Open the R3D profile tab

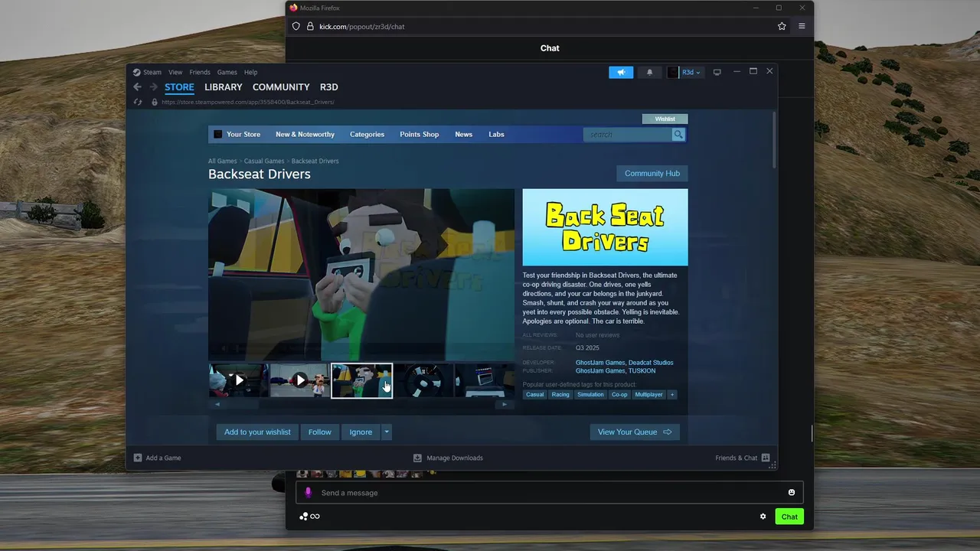pyautogui.click(x=328, y=87)
